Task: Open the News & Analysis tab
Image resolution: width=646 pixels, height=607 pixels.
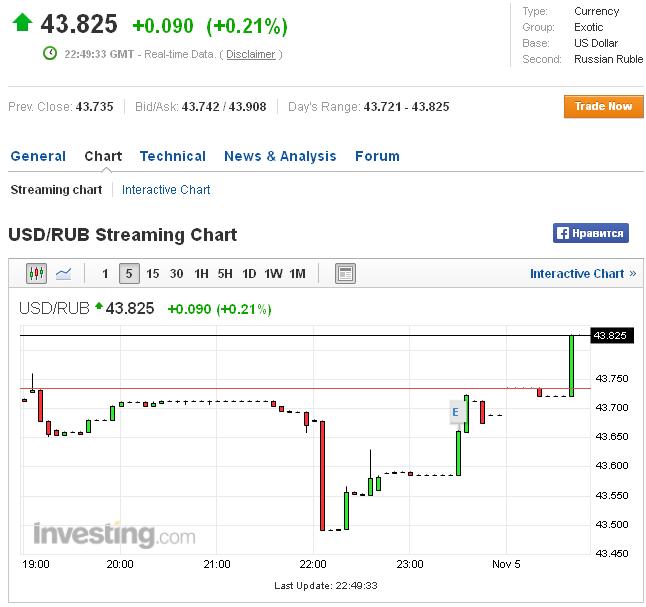Action: point(280,156)
